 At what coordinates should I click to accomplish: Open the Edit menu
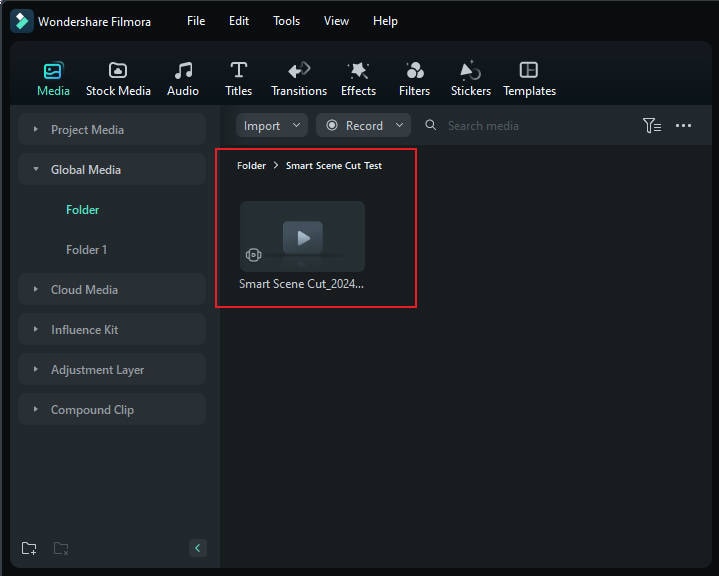click(x=239, y=21)
